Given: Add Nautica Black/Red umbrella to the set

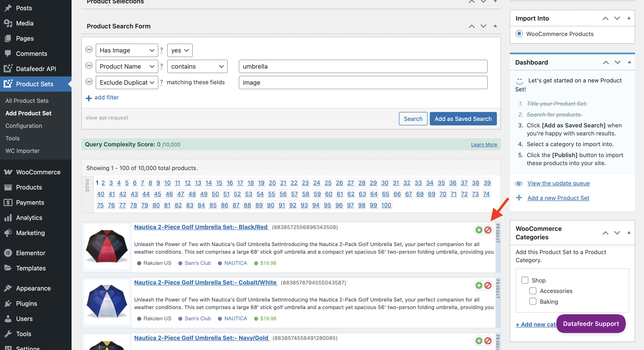Looking at the screenshot, I should (479, 230).
